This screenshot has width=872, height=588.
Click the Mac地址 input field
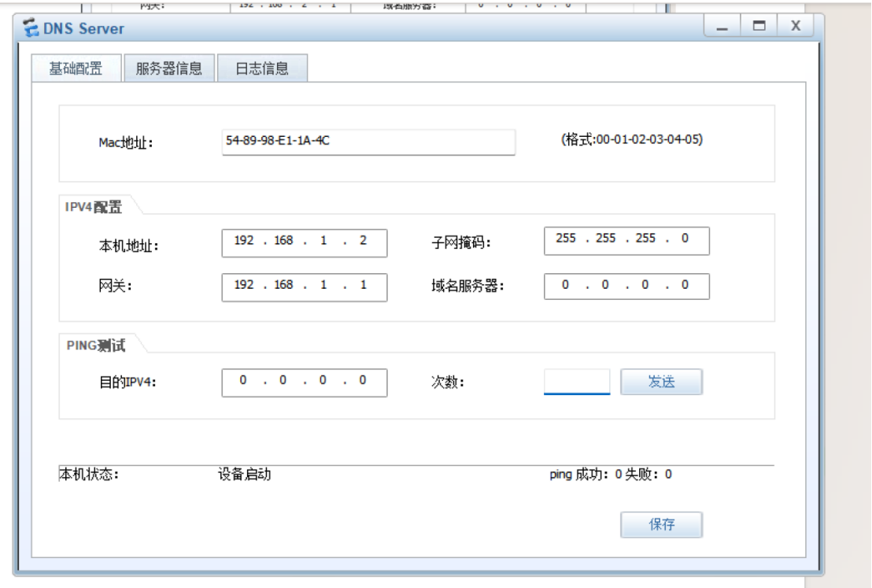(x=368, y=142)
